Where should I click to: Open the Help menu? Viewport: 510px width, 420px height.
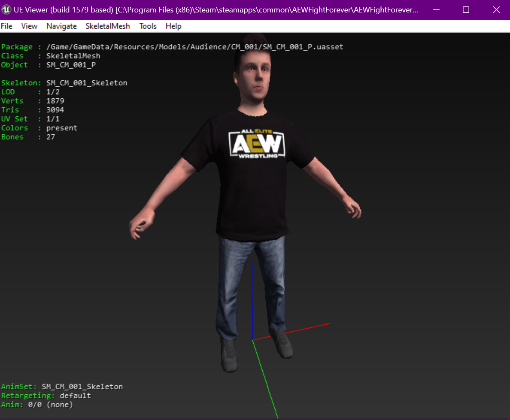pyautogui.click(x=173, y=26)
